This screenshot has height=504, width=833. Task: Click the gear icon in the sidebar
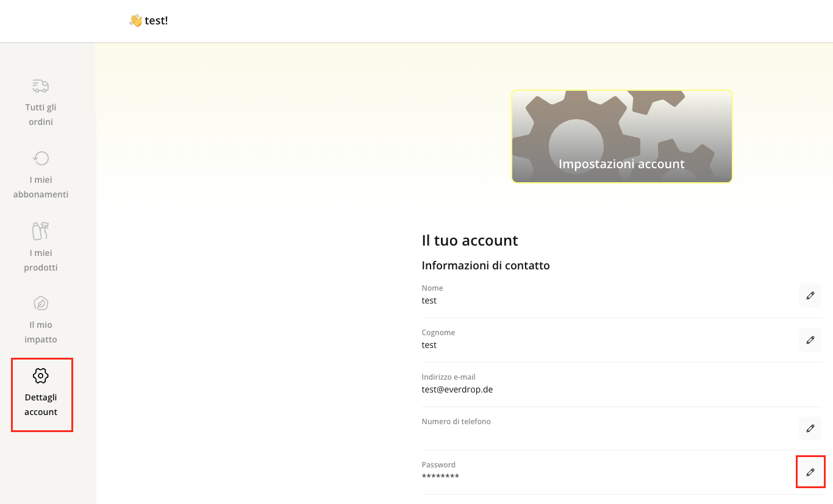coord(41,375)
